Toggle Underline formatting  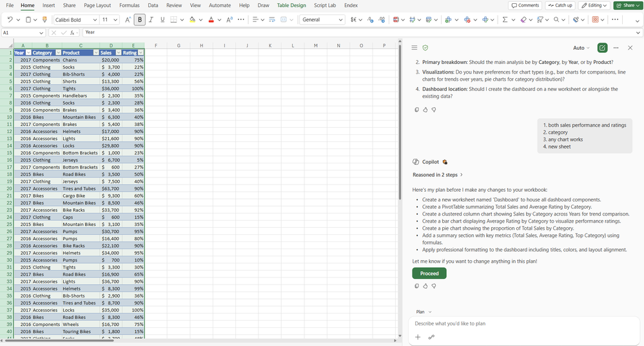coord(162,19)
